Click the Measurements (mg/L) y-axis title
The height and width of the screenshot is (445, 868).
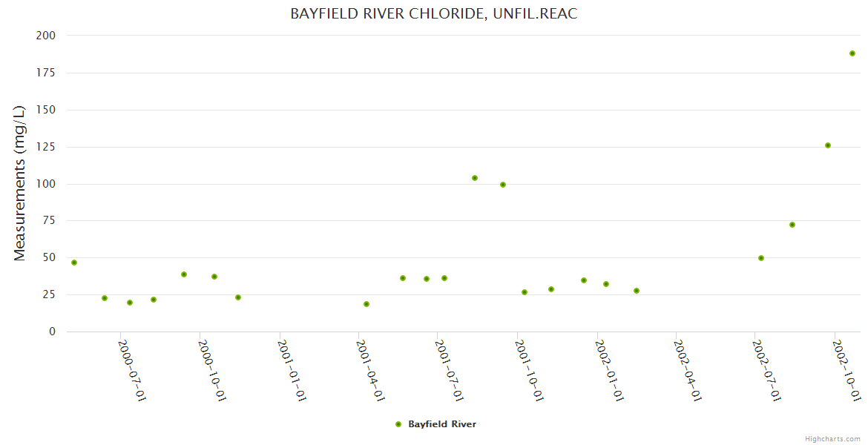click(20, 182)
